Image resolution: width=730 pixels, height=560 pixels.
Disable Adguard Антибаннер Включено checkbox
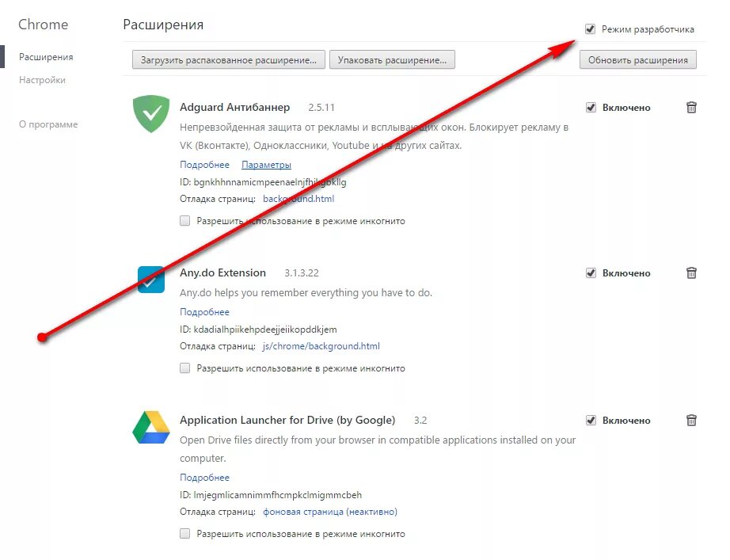591,108
